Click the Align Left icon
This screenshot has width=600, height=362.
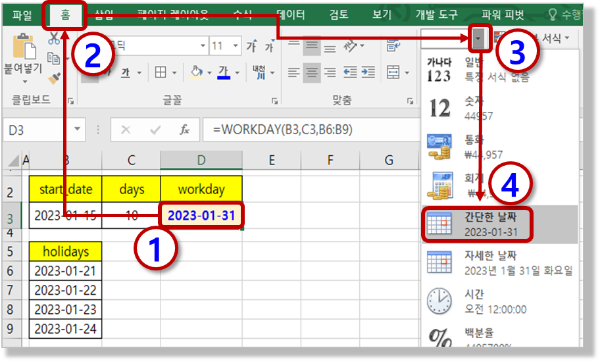click(x=294, y=72)
